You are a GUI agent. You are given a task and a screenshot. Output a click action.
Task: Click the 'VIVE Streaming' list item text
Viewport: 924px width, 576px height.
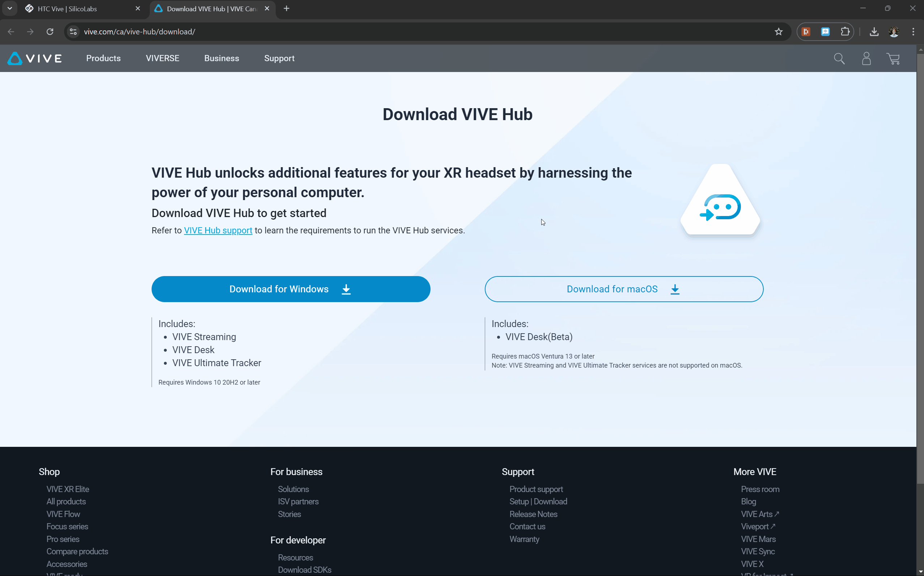204,337
